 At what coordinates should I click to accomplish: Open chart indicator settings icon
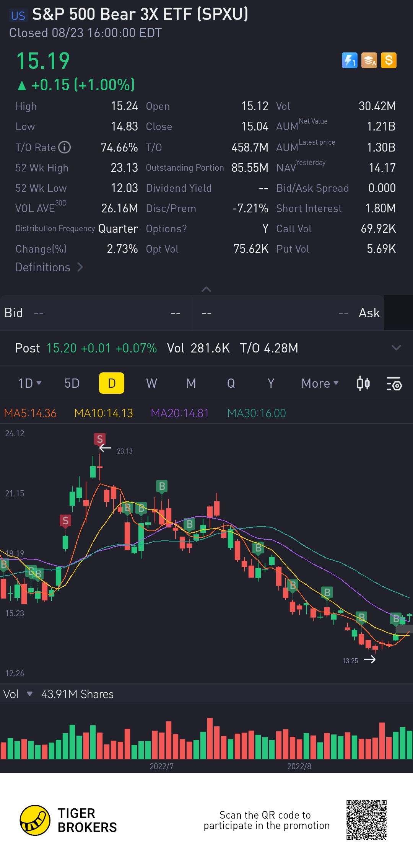point(394,383)
